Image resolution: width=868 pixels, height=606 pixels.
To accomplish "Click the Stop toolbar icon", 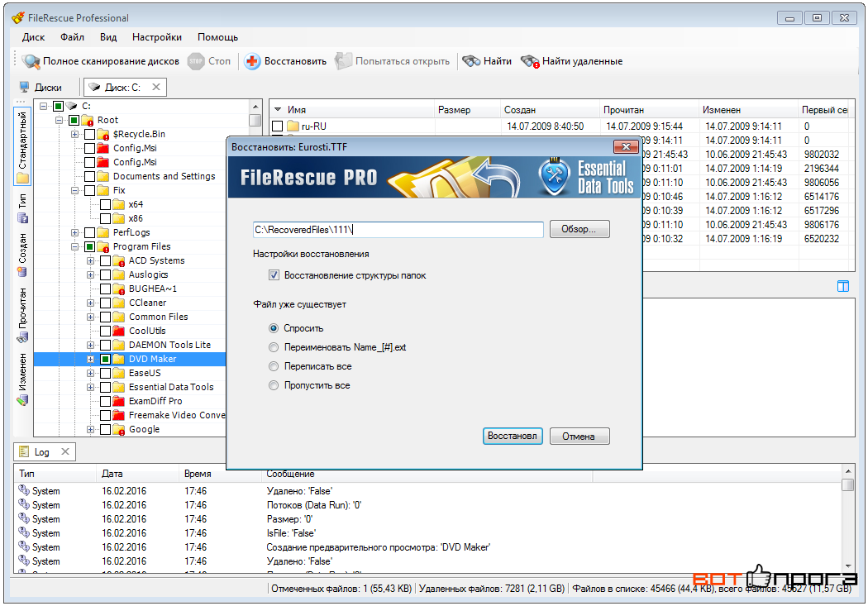I will (x=196, y=61).
